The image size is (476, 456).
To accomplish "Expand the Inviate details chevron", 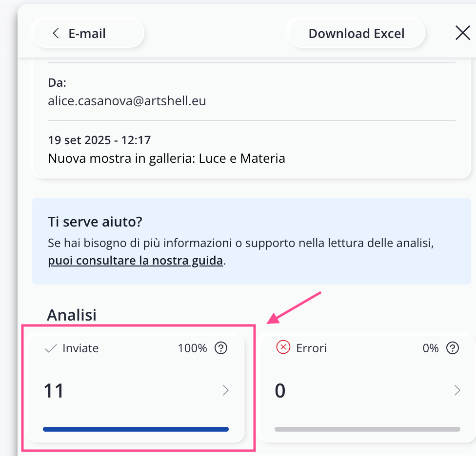I will pos(225,390).
